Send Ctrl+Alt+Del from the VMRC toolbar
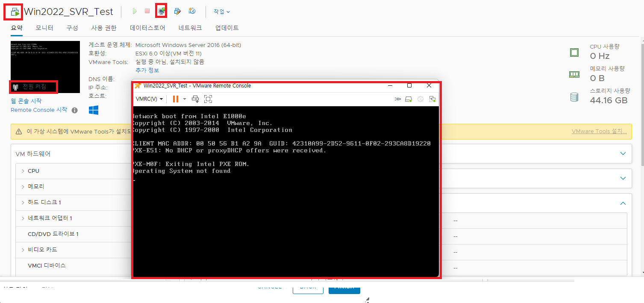Screen dimensions: 644x303 (x=195, y=99)
